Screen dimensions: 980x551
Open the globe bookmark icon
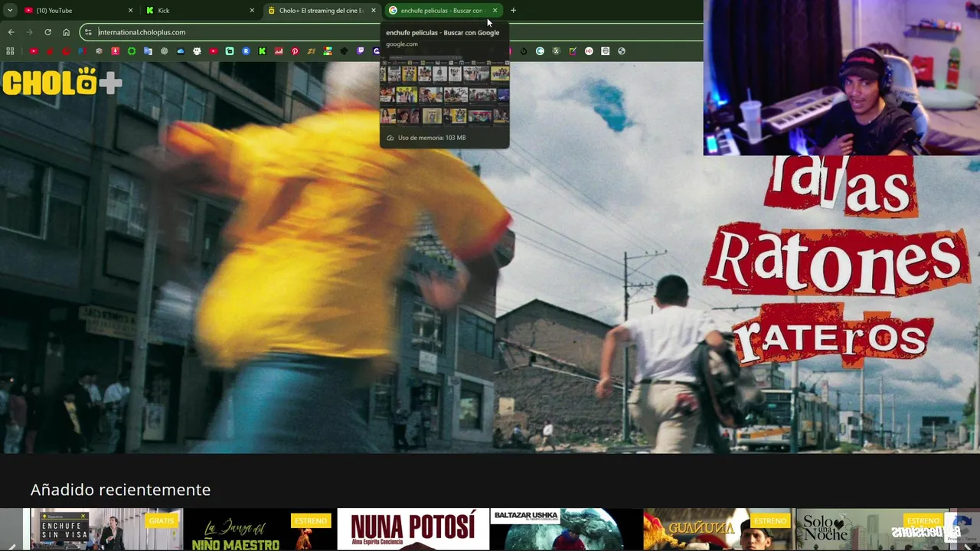pos(622,51)
